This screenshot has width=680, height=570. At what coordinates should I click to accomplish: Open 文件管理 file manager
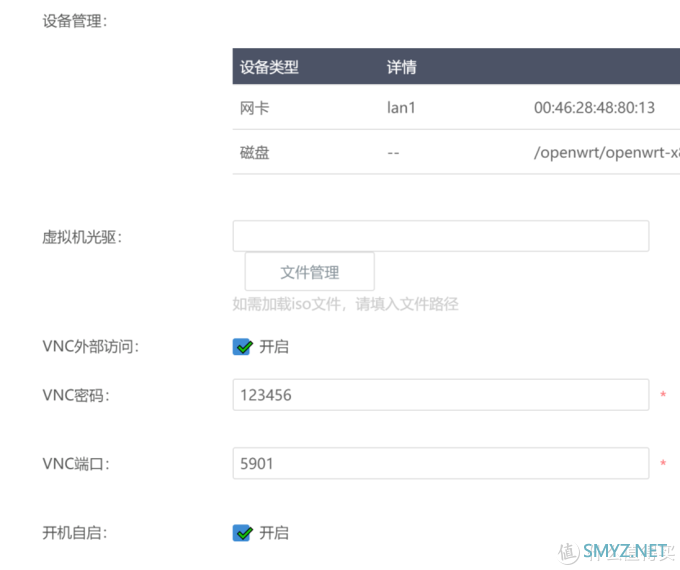pos(310,272)
